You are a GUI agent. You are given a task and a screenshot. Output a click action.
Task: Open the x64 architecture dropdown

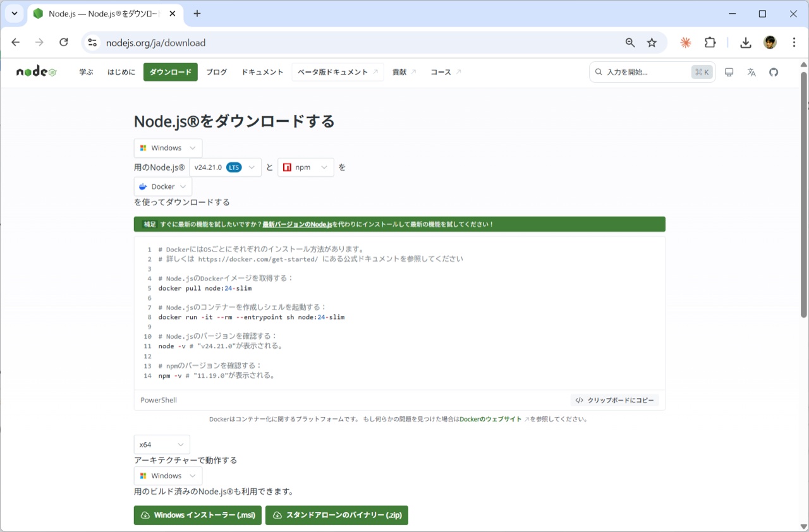click(162, 445)
